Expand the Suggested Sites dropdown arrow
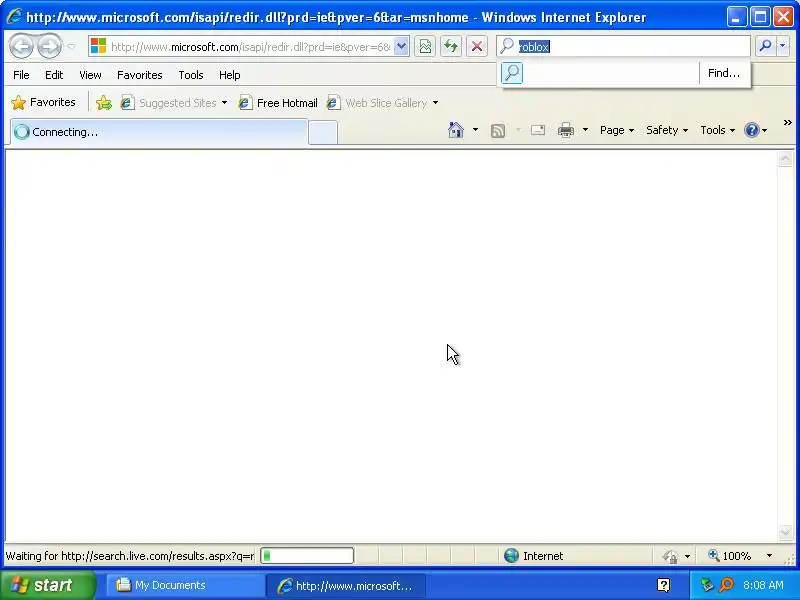 (224, 103)
